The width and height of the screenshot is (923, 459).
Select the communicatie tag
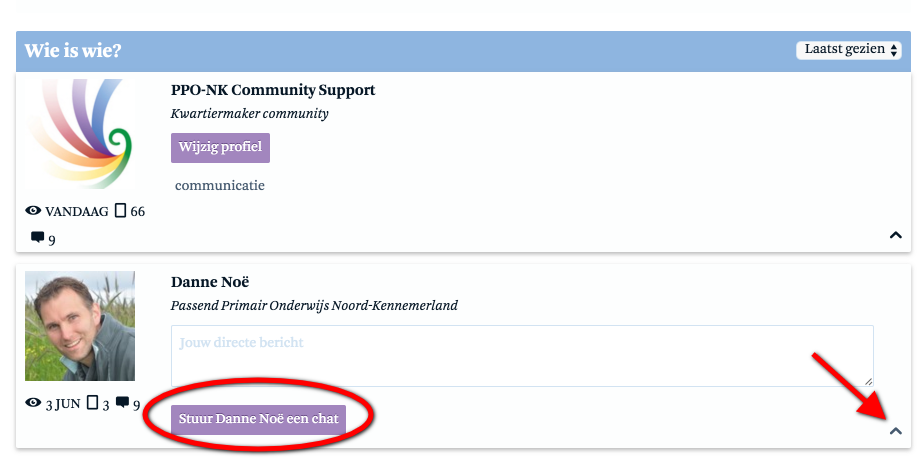[x=220, y=186]
